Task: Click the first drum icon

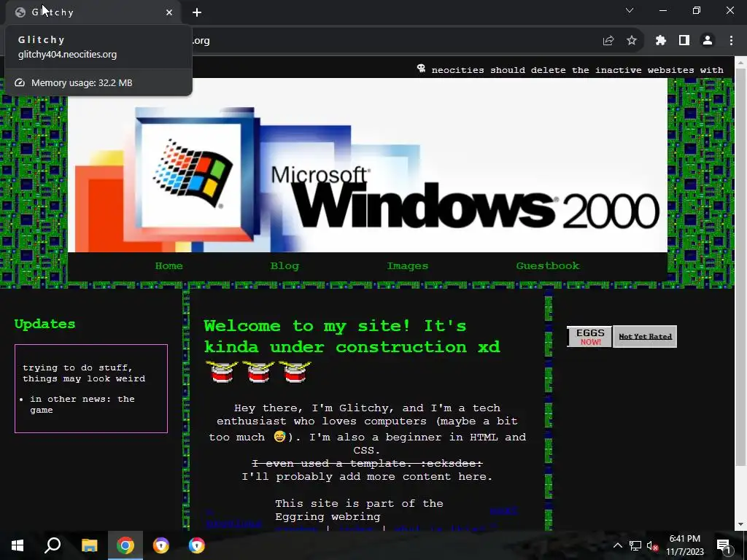Action: (x=222, y=372)
